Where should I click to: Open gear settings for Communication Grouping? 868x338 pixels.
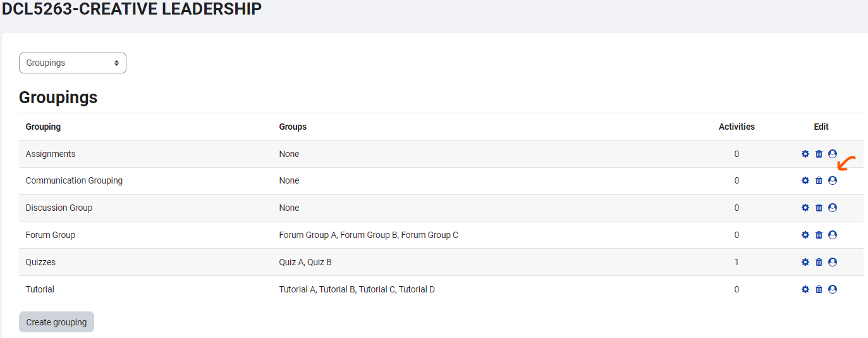coord(805,180)
